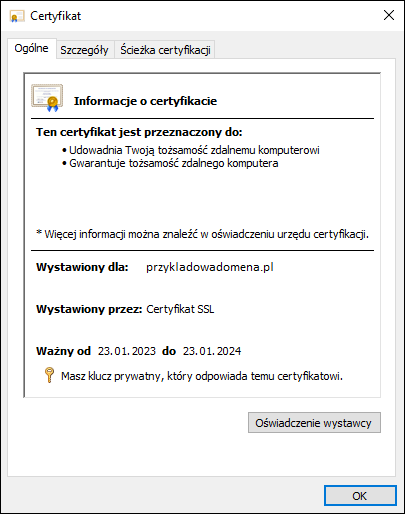This screenshot has width=405, height=514.
Task: Click the Oświadczenie wystawcy button
Action: (x=314, y=423)
